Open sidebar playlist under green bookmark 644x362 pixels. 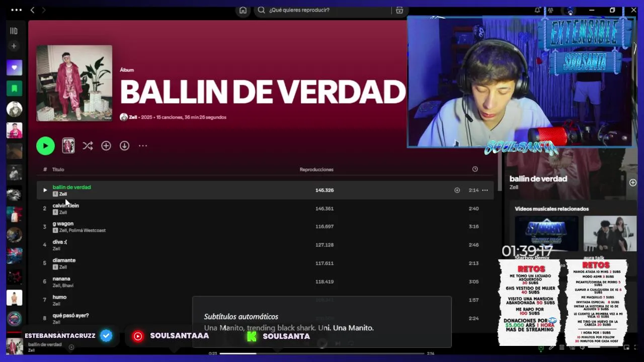click(14, 109)
